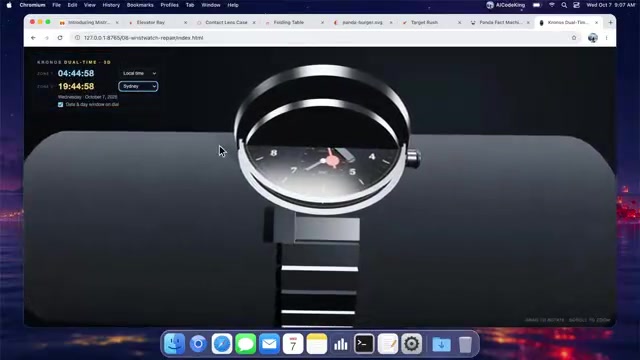
Task: Switch to the Target Rush tab
Action: (431, 22)
